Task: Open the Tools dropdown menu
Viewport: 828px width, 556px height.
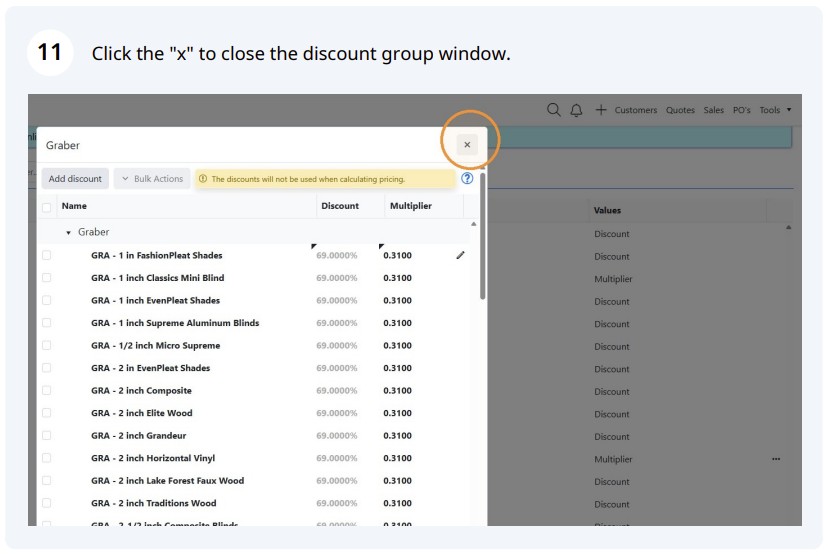Action: (x=775, y=110)
